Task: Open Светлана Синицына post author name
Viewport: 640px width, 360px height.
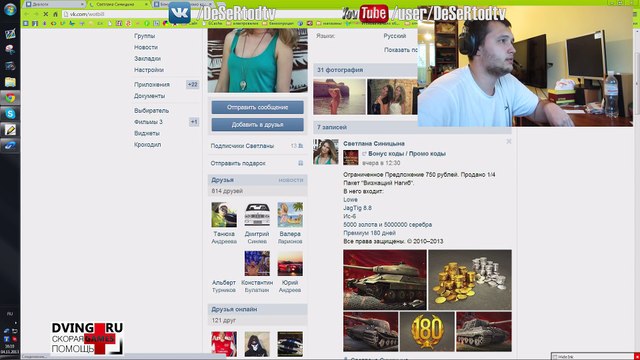Action: [x=374, y=144]
